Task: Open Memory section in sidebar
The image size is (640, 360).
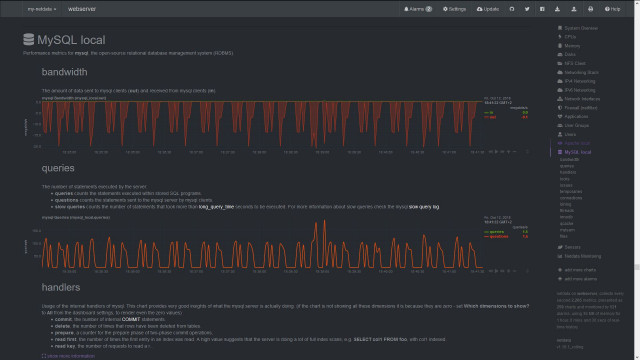Action: (x=572, y=46)
